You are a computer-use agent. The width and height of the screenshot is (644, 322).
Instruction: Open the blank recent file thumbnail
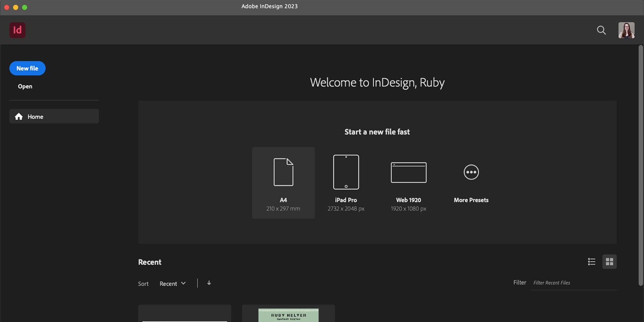click(x=185, y=314)
